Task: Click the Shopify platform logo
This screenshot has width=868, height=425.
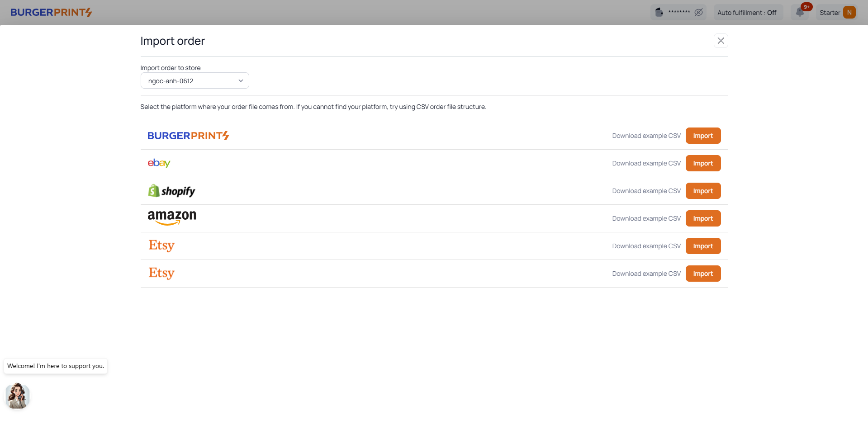Action: pos(171,191)
